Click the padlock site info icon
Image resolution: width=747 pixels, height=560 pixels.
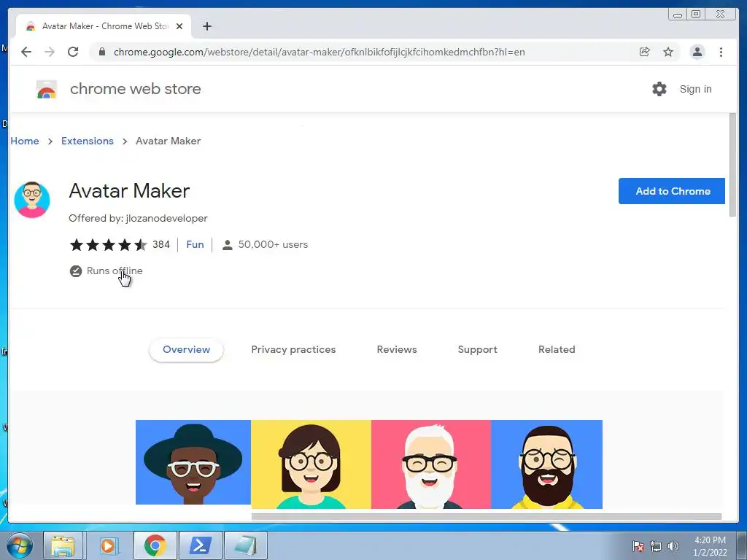click(x=101, y=52)
